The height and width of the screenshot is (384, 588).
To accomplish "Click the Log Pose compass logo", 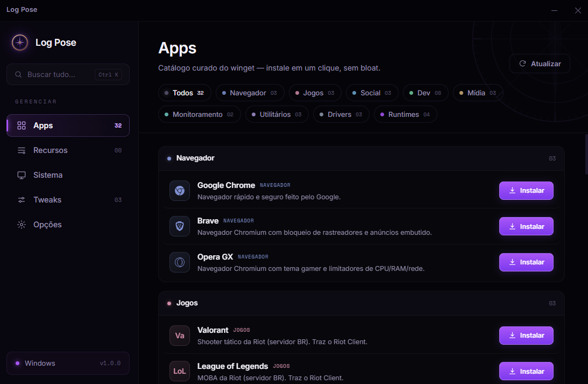I will point(20,43).
